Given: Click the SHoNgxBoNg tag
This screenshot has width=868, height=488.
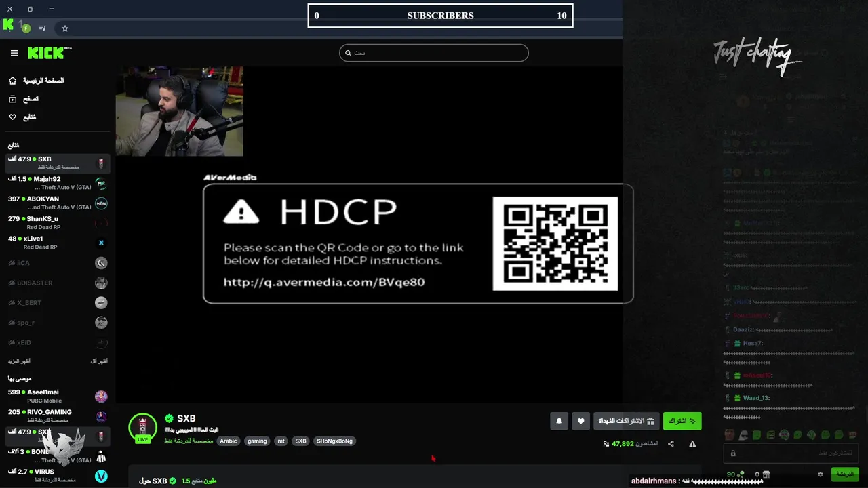Looking at the screenshot, I should [x=335, y=441].
